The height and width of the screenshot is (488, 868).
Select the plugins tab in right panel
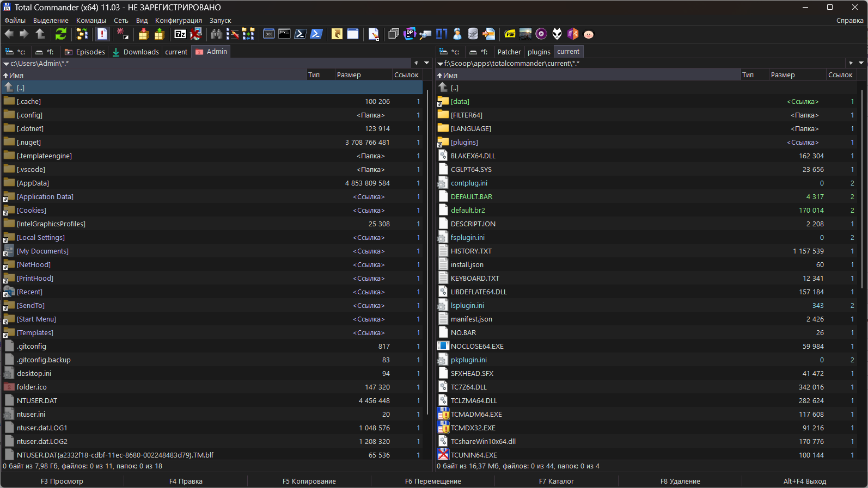[539, 52]
